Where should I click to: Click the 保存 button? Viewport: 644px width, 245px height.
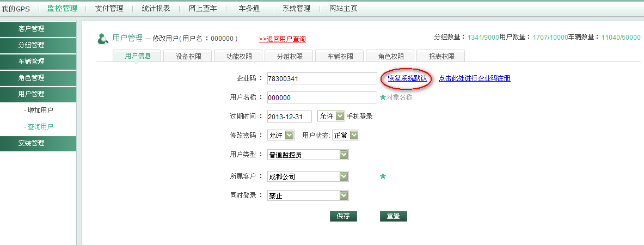[343, 216]
